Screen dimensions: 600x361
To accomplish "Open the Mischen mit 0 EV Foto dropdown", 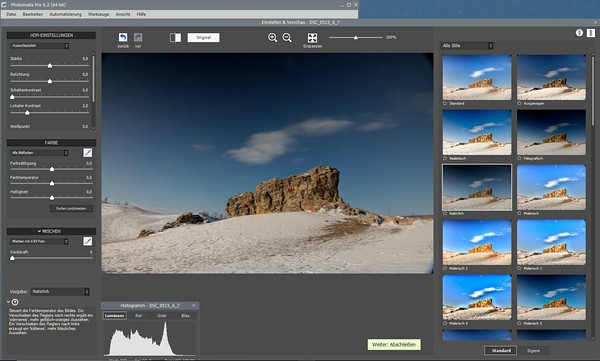I will coord(39,241).
